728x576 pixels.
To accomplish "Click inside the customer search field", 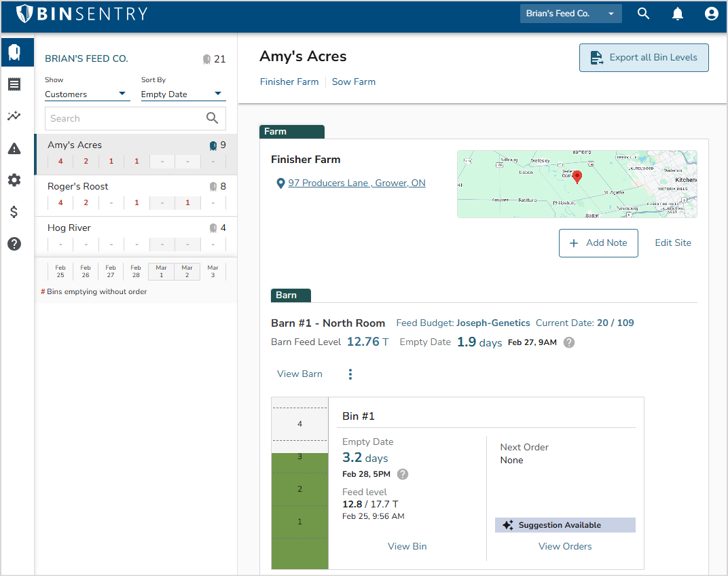I will click(122, 118).
